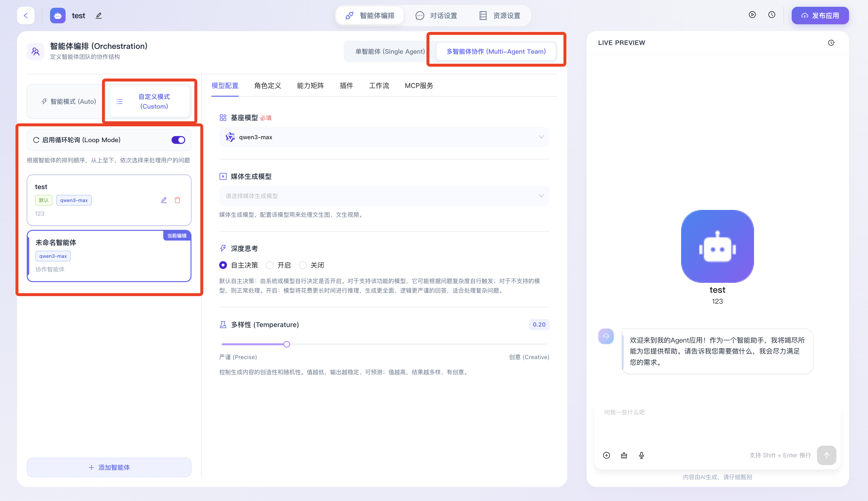The width and height of the screenshot is (868, 501).
Task: Edit the test agent card with pencil icon
Action: (164, 200)
